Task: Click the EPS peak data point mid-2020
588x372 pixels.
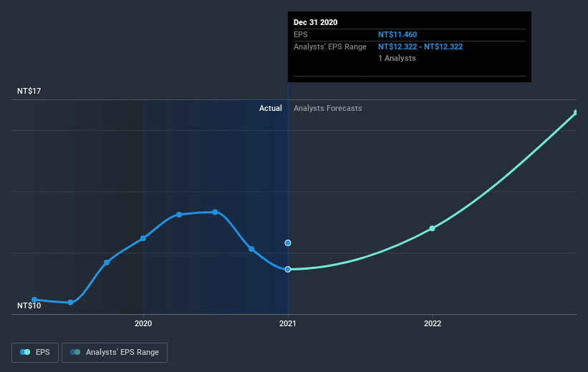Action: point(216,212)
